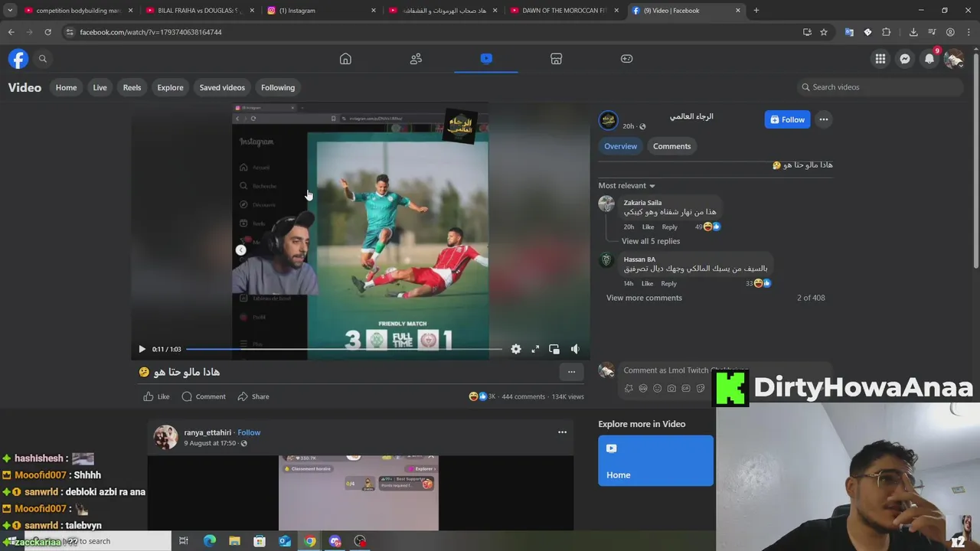The image size is (980, 551).
Task: Open ranya_ettahiri profile name
Action: pyautogui.click(x=207, y=432)
